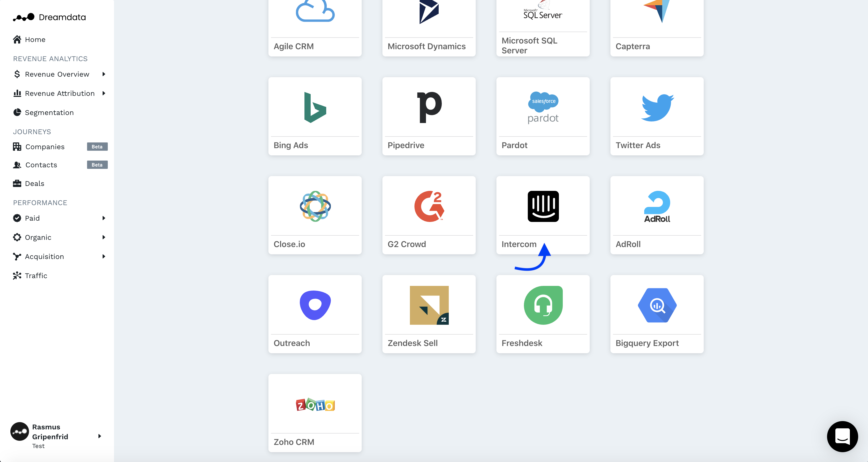The image size is (868, 462).
Task: Click the Segmentation pie chart icon
Action: 17,112
